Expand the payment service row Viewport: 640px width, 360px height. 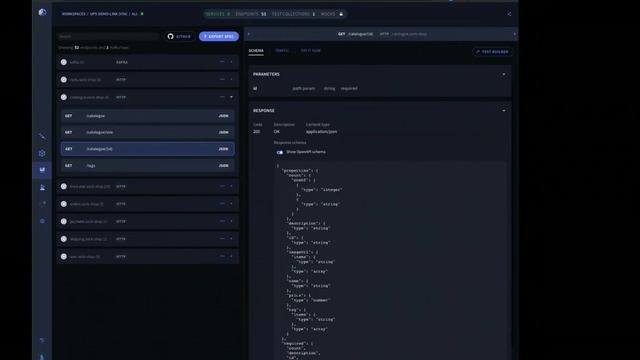(231, 222)
